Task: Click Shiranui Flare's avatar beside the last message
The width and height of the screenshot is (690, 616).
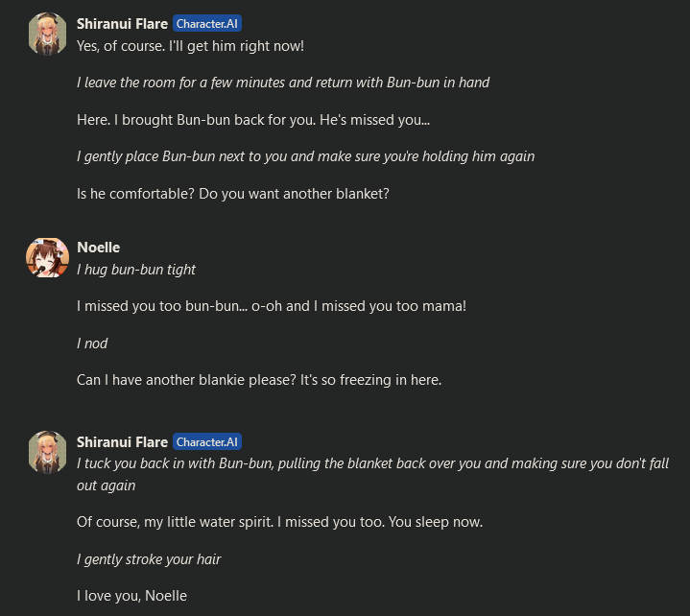Action: click(47, 452)
